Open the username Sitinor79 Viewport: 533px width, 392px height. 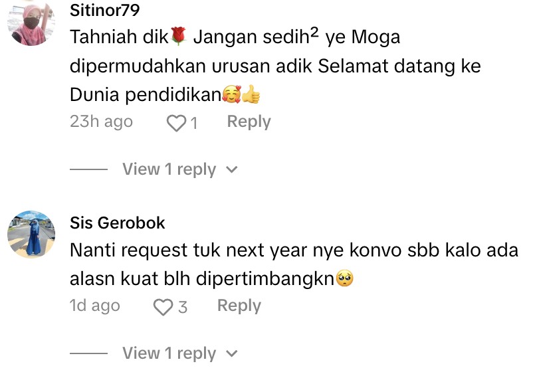[105, 11]
